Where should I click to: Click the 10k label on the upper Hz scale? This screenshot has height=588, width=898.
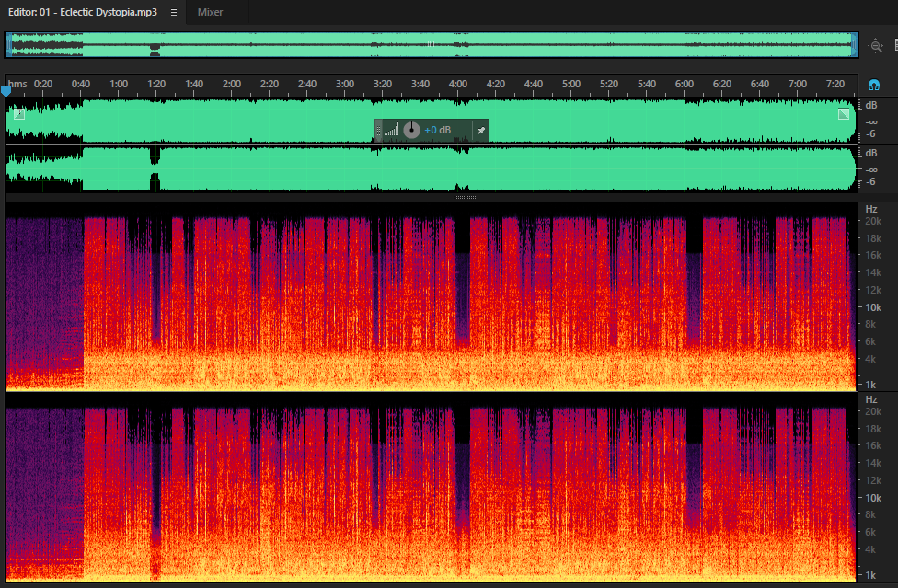click(x=873, y=307)
